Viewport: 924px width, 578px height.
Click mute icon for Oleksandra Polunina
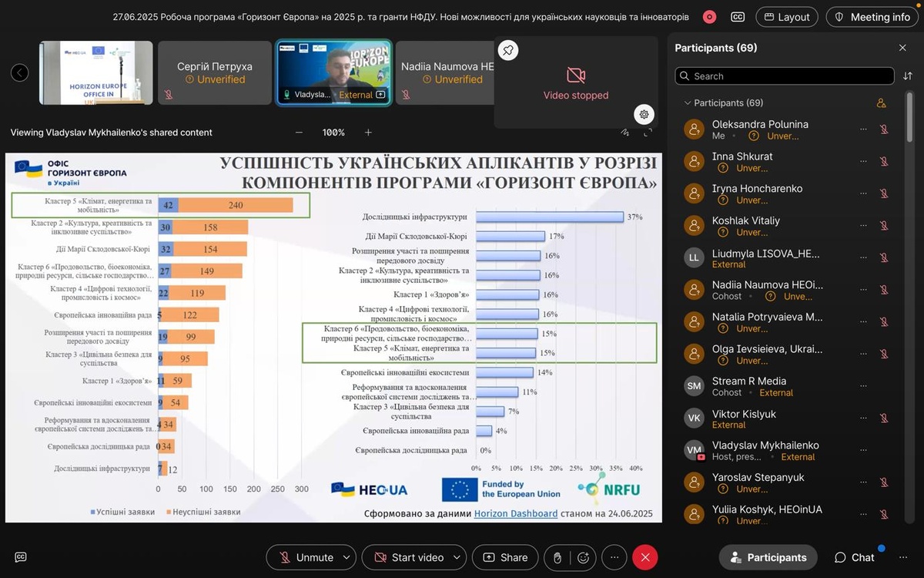(x=884, y=129)
